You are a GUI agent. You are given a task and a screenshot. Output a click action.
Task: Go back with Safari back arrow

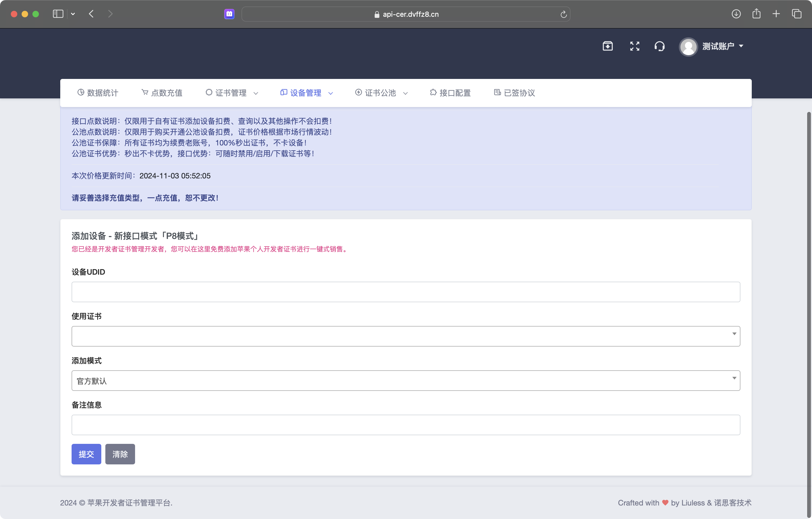91,14
